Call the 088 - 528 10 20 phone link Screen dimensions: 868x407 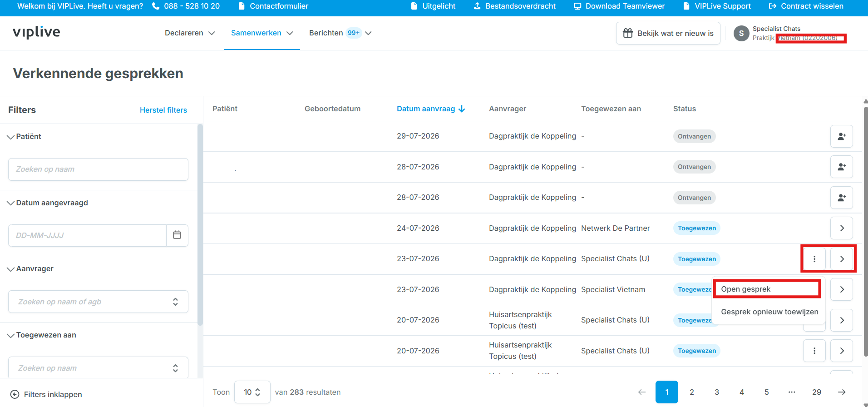pyautogui.click(x=186, y=6)
